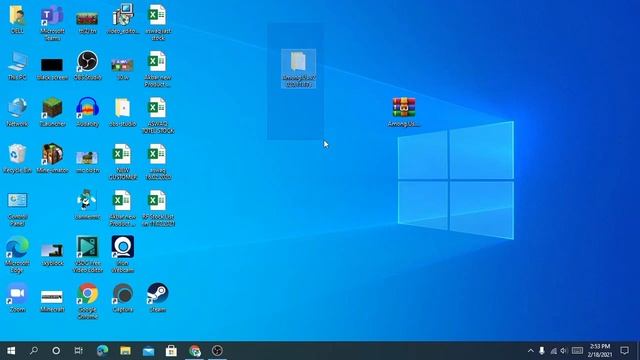This screenshot has width=640, height=360.
Task: Open the ASWAQ TOTEL STOCK spreadsheet
Action: (158, 116)
